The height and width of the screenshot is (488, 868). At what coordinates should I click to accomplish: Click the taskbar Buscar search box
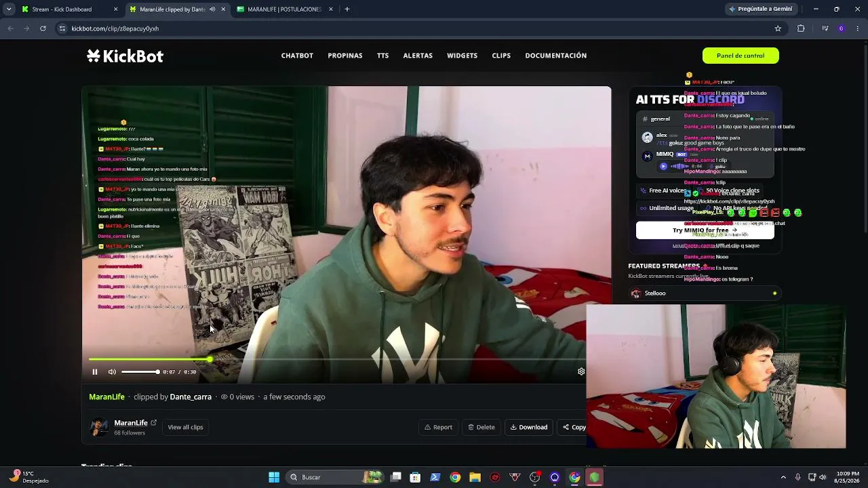pyautogui.click(x=334, y=477)
